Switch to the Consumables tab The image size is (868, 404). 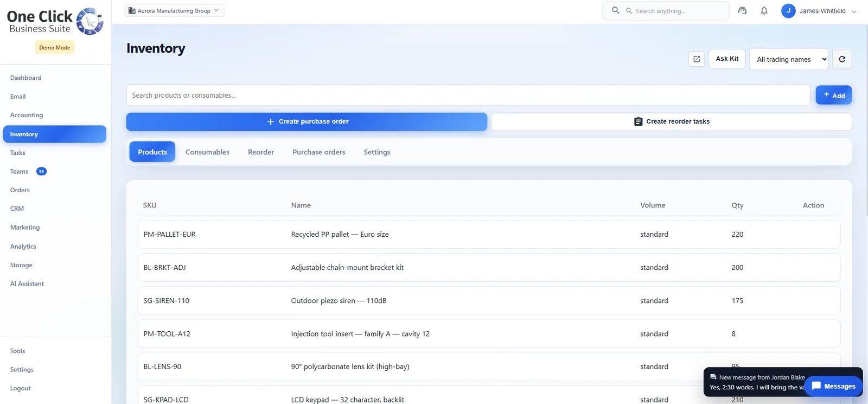coord(207,152)
